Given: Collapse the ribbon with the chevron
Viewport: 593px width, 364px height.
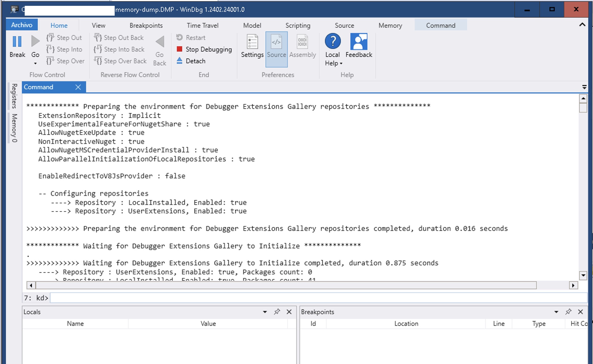Looking at the screenshot, I should (582, 25).
